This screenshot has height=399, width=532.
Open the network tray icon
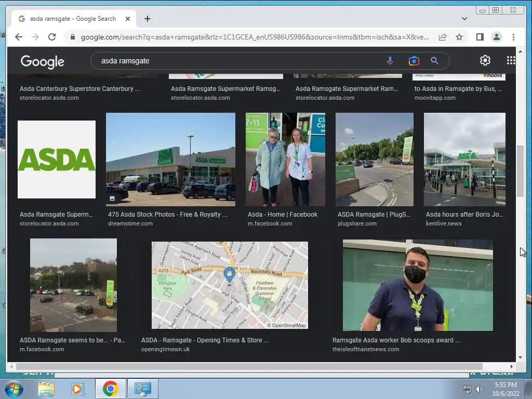(467, 389)
